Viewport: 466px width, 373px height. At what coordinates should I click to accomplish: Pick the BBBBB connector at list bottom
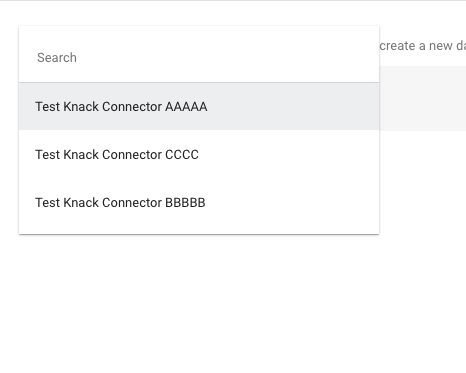199,203
